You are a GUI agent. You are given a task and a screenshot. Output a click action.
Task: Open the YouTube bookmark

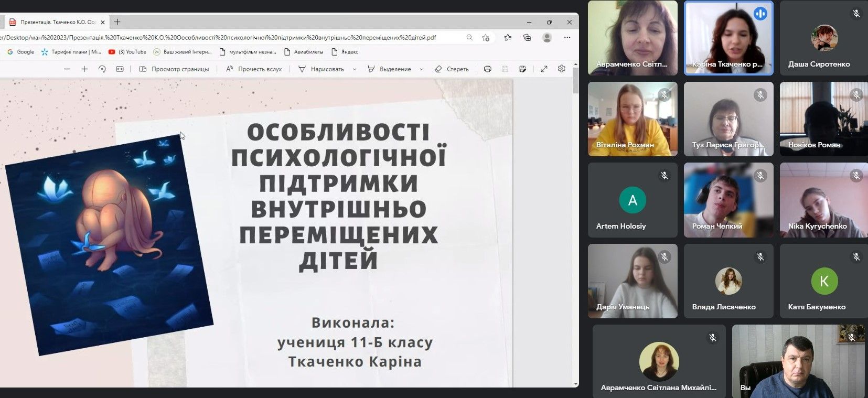127,52
